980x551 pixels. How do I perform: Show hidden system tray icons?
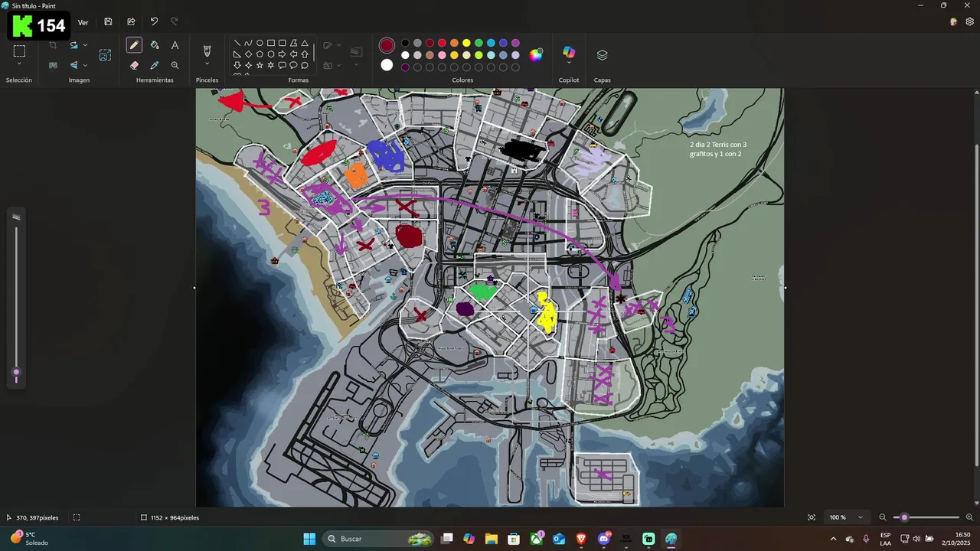tap(833, 539)
